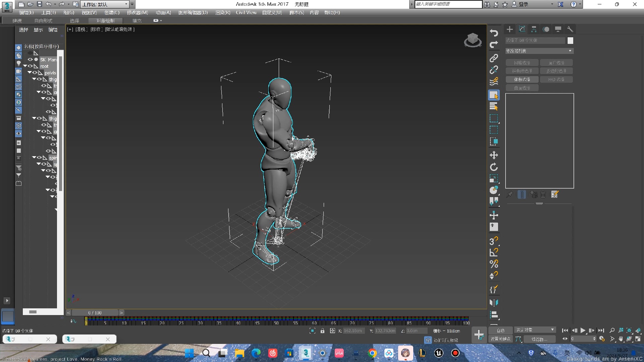Viewport: 644px width, 362px height.
Task: Select the Move transform tool
Action: 493,155
